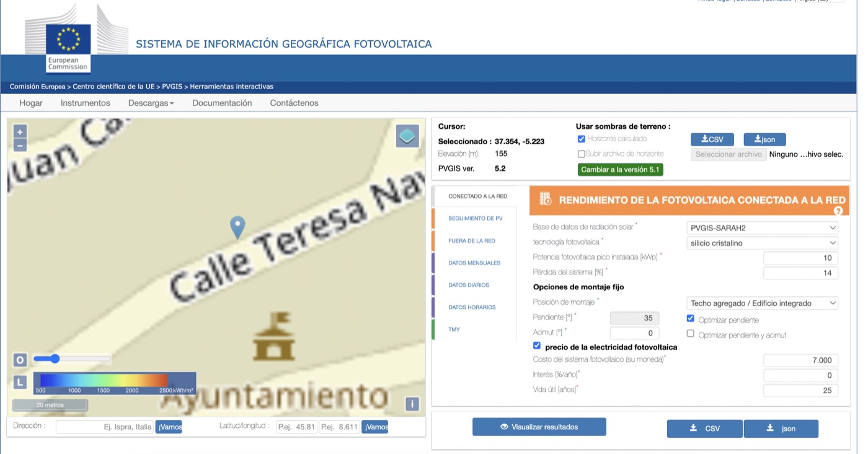This screenshot has height=454, width=868.
Task: Zoom out the map with minus button
Action: pyautogui.click(x=20, y=146)
